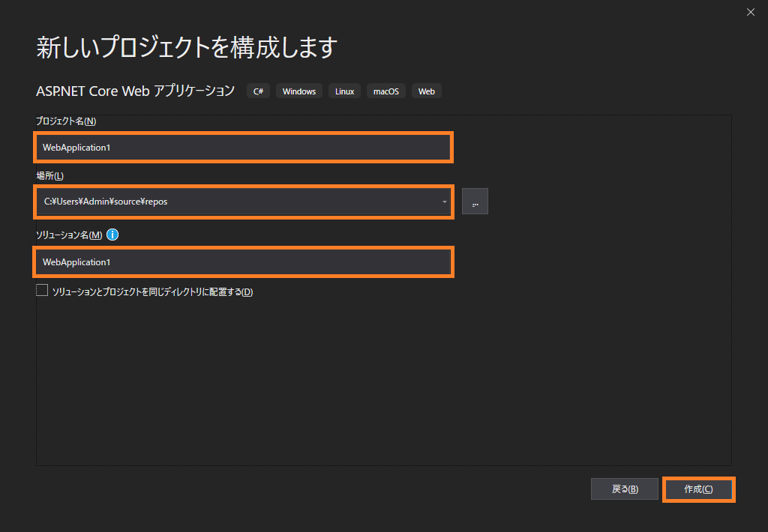
Task: Open the solution name info tooltip
Action: point(112,235)
